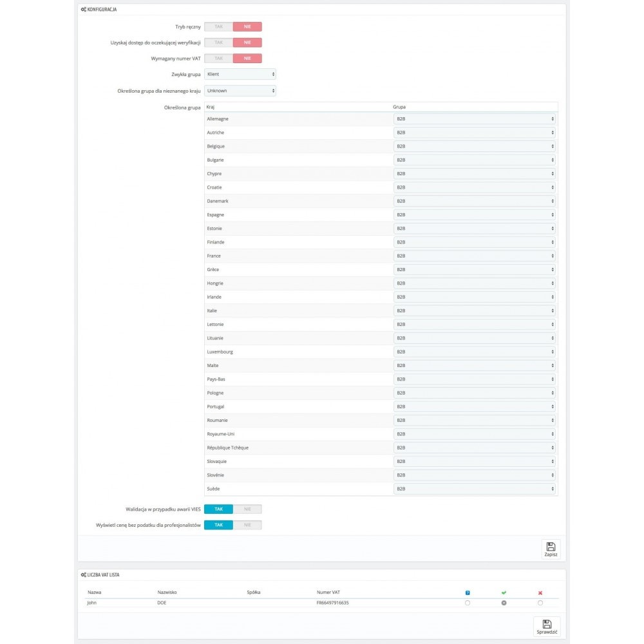Open the unknown country group dropdown
This screenshot has width=644, height=644.
(240, 91)
